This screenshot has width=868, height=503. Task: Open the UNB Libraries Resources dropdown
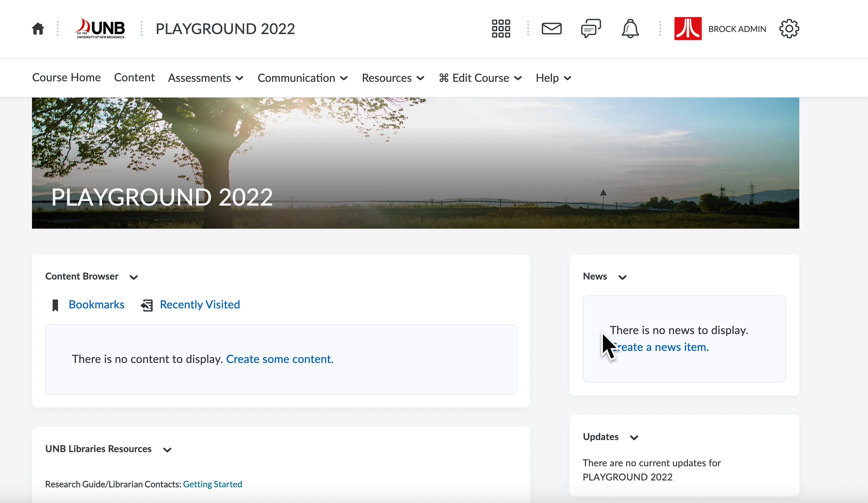click(167, 450)
